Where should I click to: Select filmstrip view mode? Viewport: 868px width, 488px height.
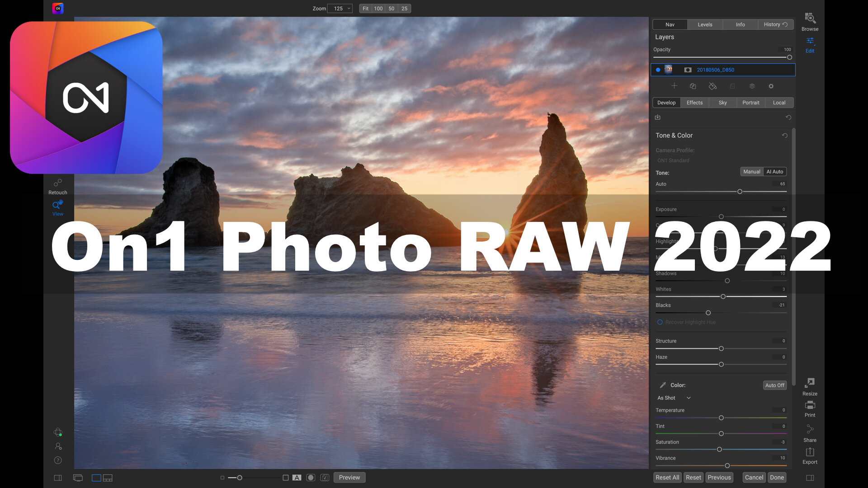[x=108, y=478]
